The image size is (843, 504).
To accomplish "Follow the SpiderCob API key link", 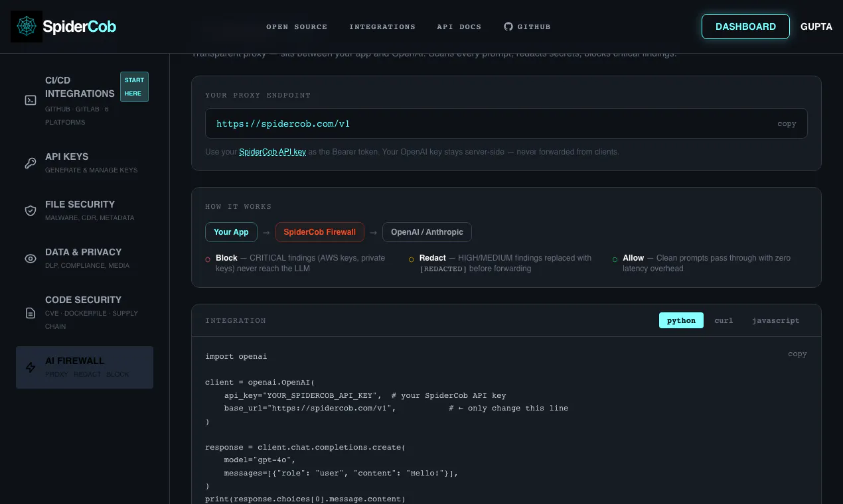I will (x=272, y=152).
